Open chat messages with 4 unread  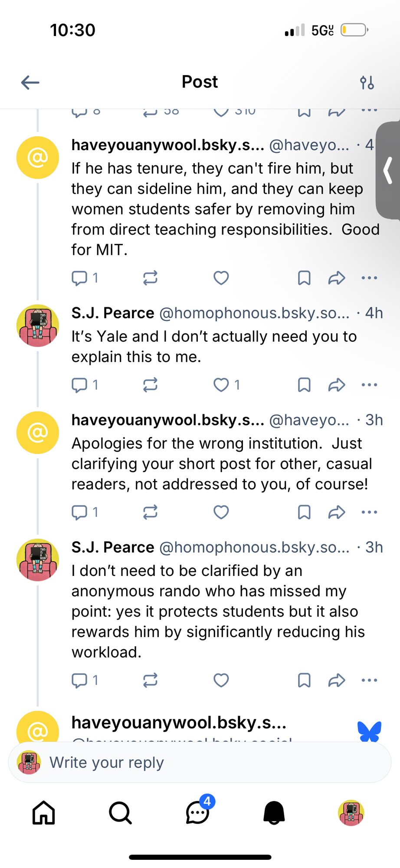click(x=198, y=812)
